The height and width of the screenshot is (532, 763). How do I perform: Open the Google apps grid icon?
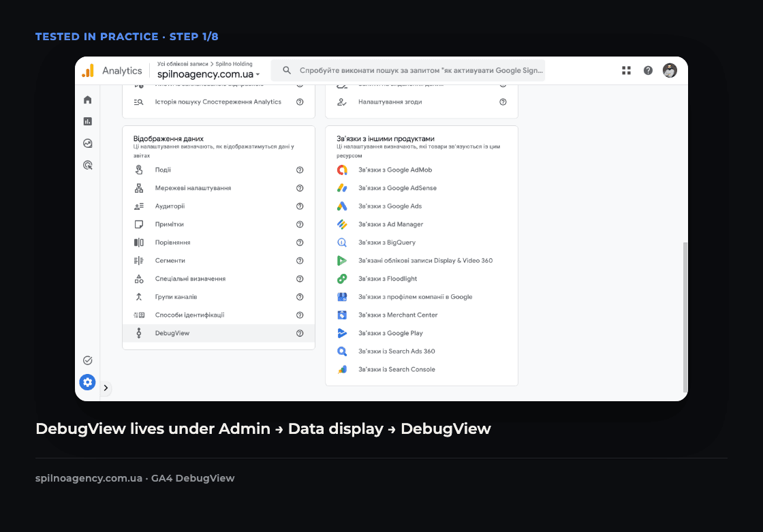pos(626,71)
